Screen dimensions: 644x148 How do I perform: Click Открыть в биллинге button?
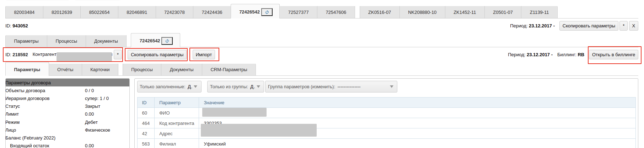click(613, 54)
